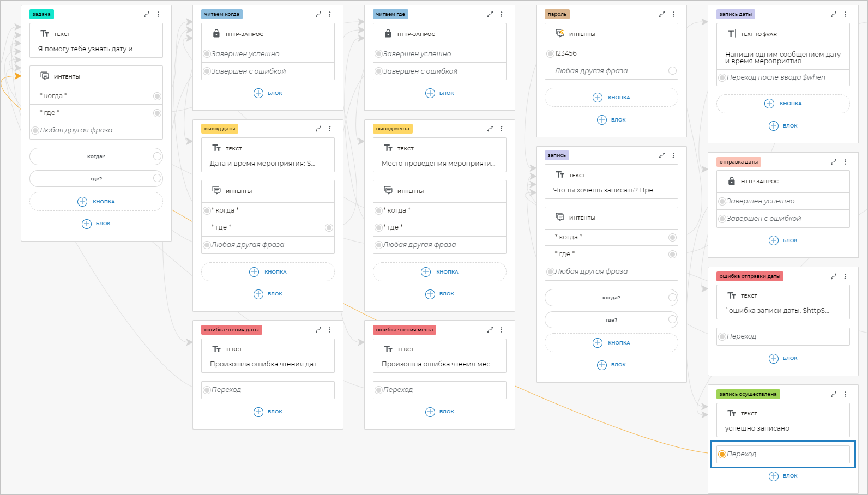Open three-dot menu of 'пароль' screen

(673, 14)
